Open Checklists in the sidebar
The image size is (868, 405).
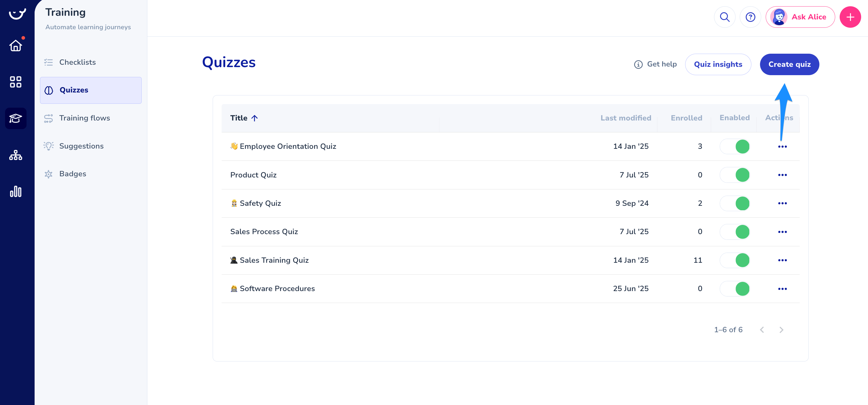click(x=77, y=62)
